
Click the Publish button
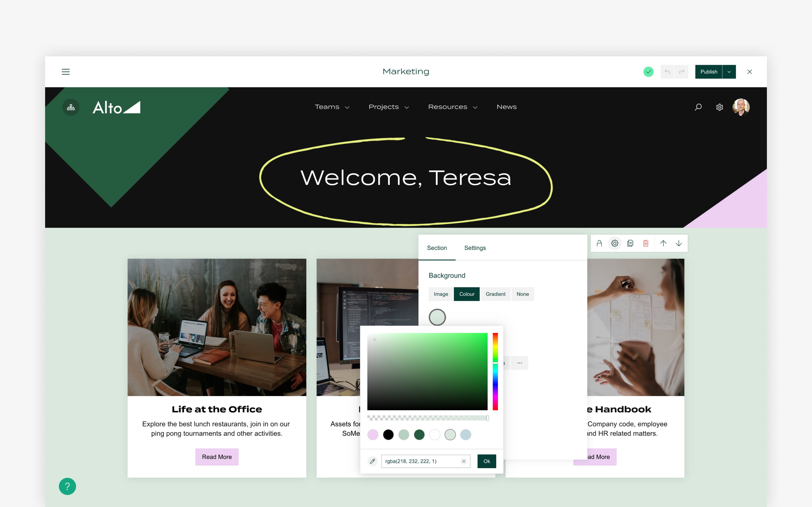point(709,72)
